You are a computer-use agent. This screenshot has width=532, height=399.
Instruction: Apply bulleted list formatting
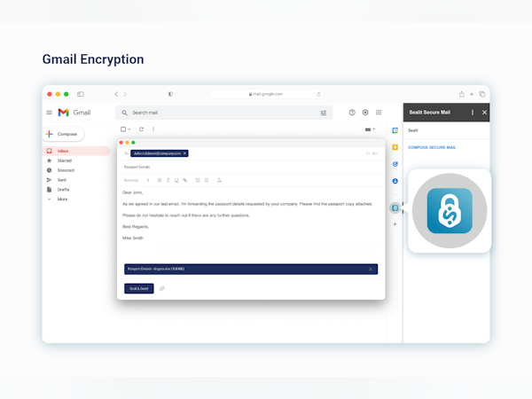[207, 180]
